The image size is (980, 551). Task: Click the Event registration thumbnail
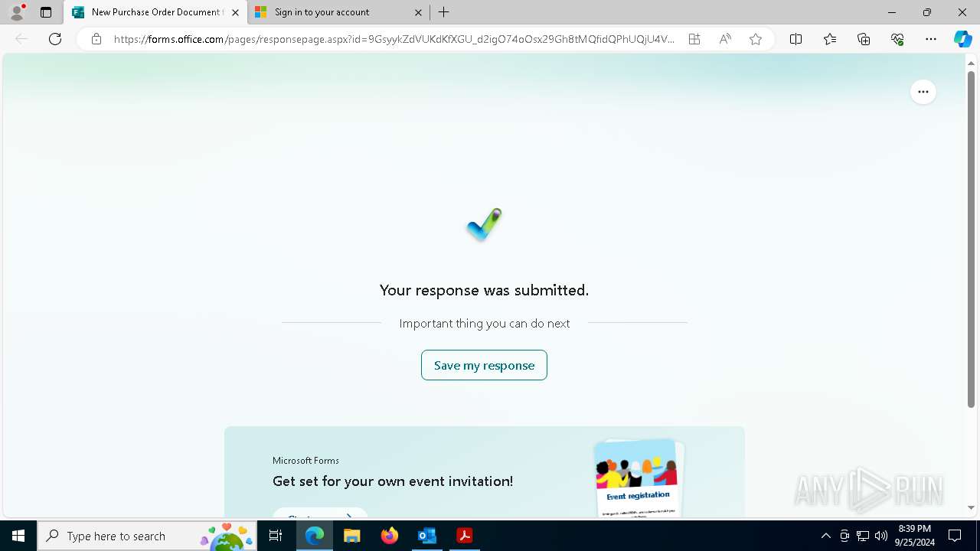coord(639,478)
